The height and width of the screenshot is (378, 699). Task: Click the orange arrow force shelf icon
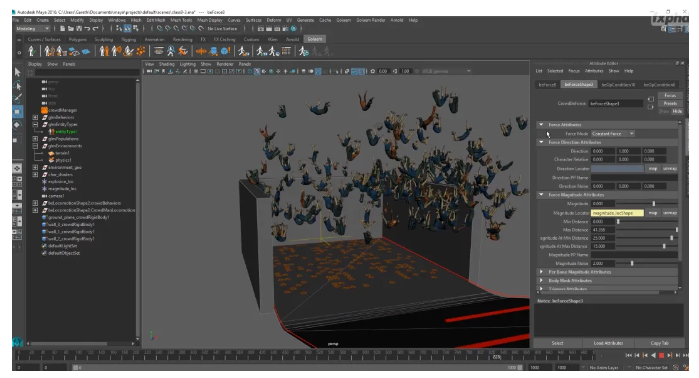coord(201,51)
